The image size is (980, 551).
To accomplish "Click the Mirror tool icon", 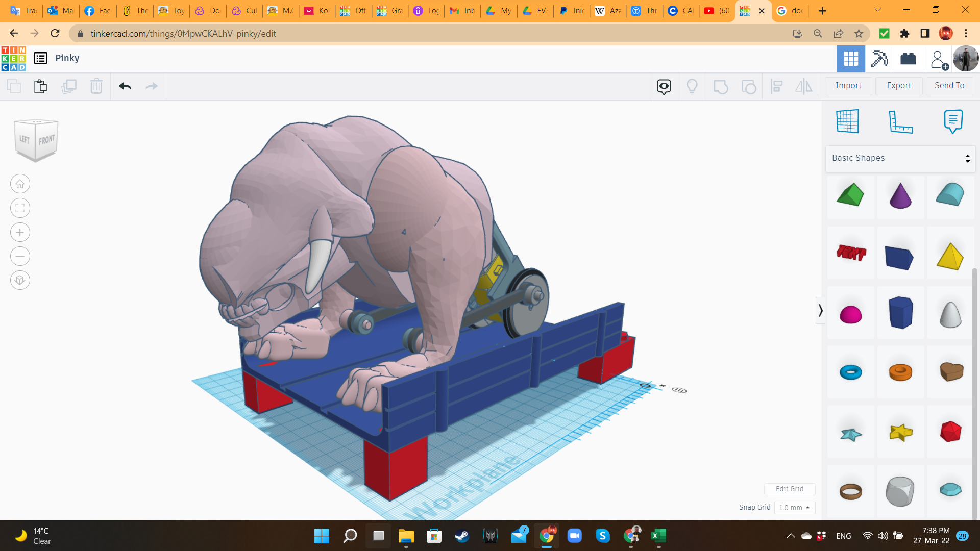I will pyautogui.click(x=803, y=86).
